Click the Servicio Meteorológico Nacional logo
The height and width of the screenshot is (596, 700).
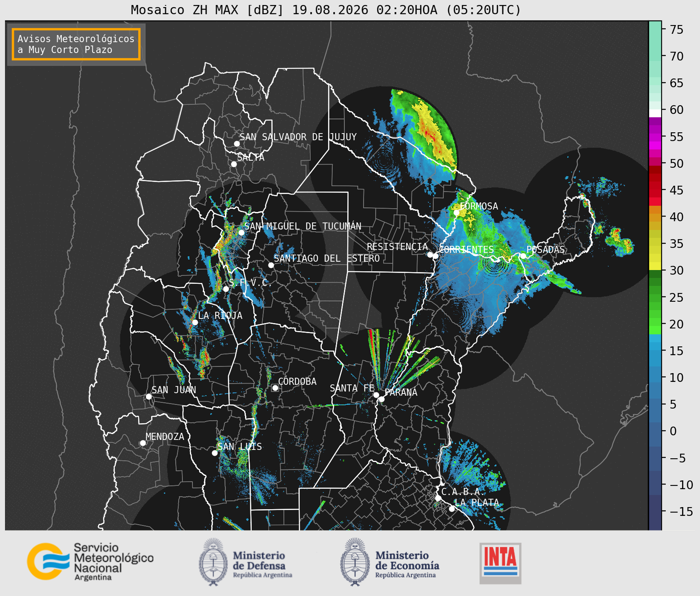coord(91,561)
